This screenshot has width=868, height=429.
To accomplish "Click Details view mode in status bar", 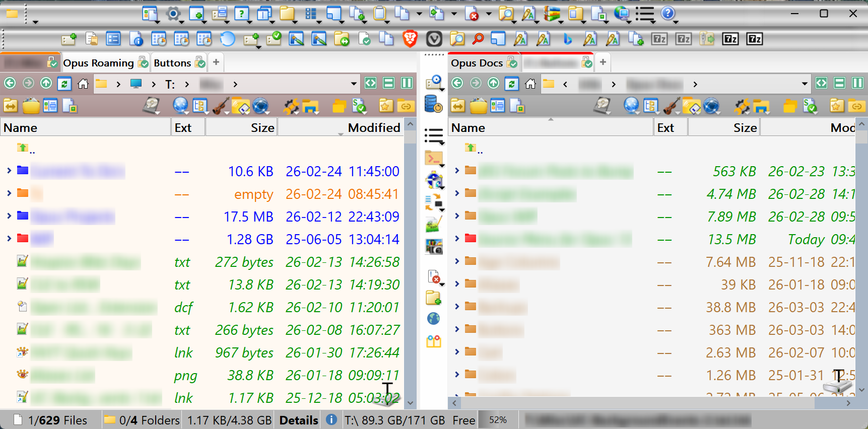I will [x=299, y=420].
